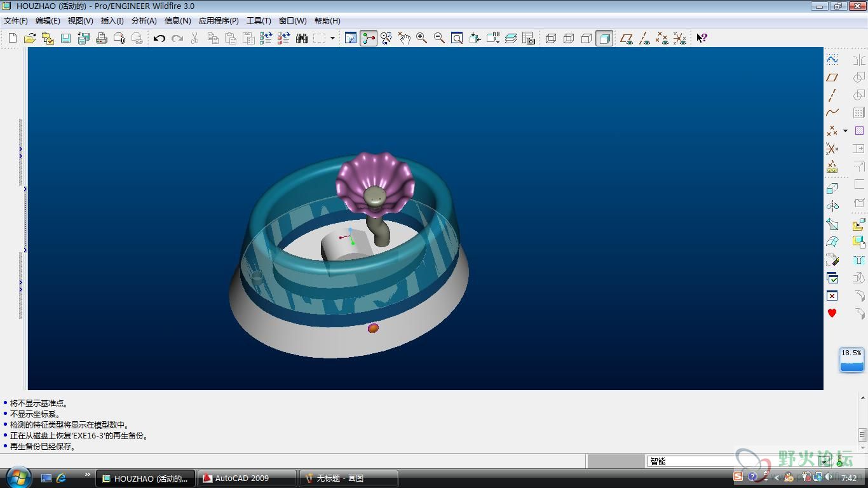Toggle coordinate systems visibility

point(680,38)
